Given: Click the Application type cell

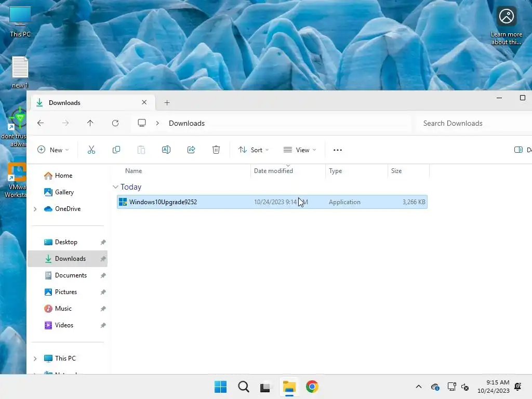Looking at the screenshot, I should [344, 202].
